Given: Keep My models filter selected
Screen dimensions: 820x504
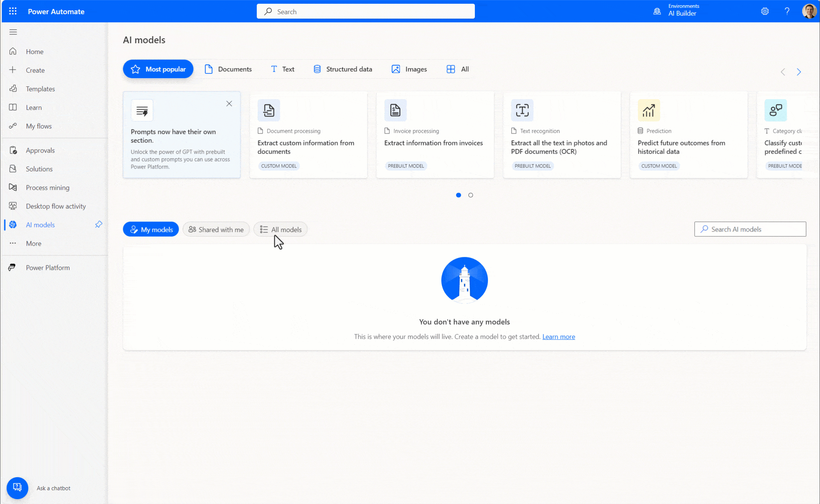Looking at the screenshot, I should click(x=151, y=229).
